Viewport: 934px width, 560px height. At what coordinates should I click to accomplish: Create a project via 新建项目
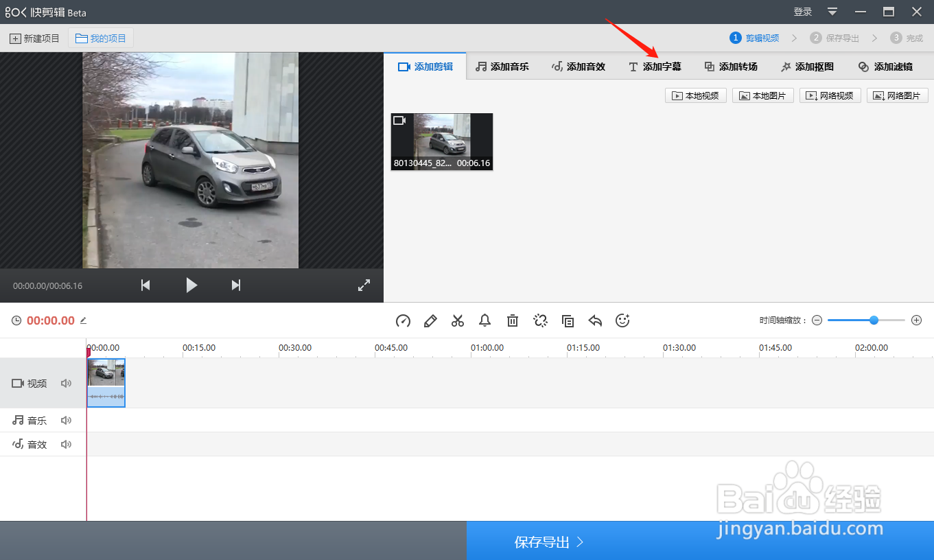click(x=34, y=38)
